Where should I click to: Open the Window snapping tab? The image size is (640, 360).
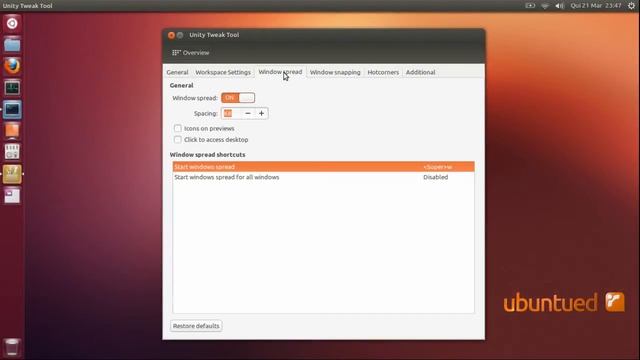tap(335, 72)
